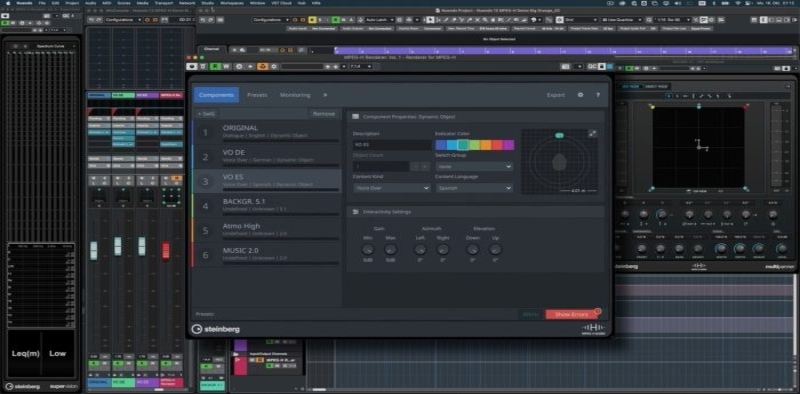Toggle green Read automation R in plugin header
The height and width of the screenshot is (394, 800).
(215, 66)
